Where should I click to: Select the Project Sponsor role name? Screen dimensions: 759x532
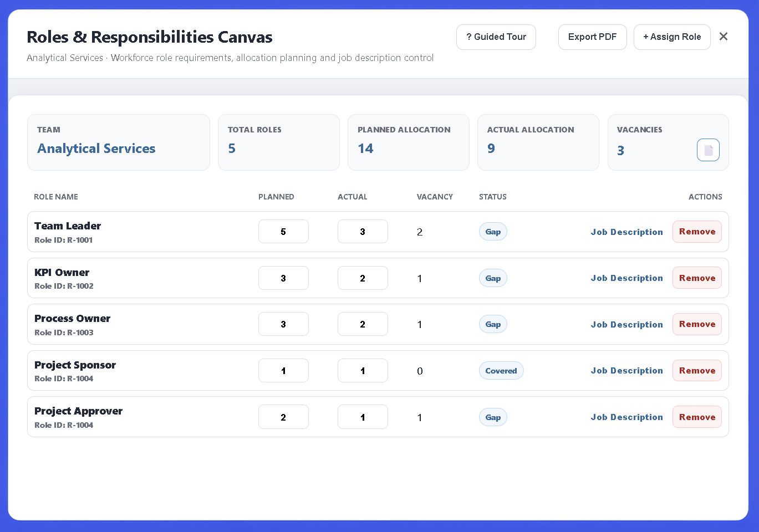tap(75, 365)
